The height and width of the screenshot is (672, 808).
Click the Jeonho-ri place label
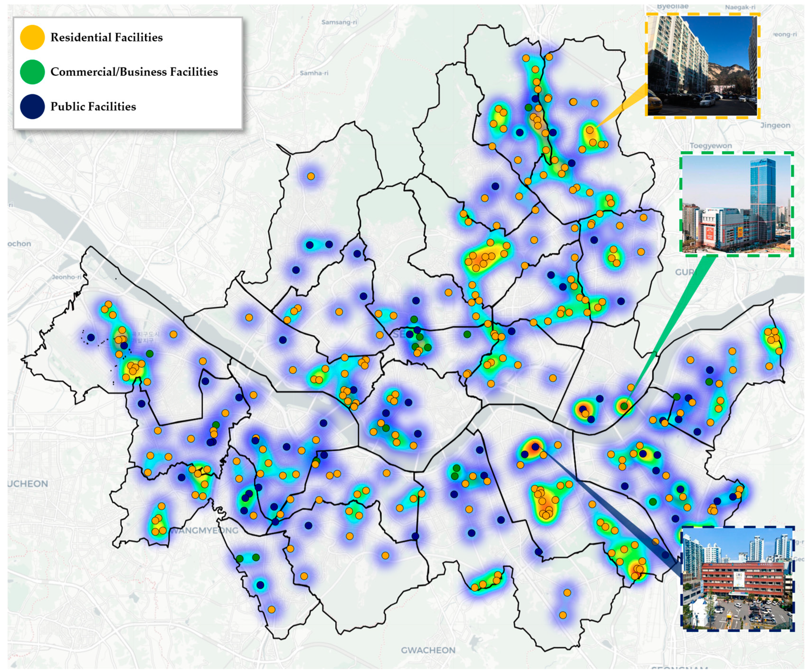point(66,277)
